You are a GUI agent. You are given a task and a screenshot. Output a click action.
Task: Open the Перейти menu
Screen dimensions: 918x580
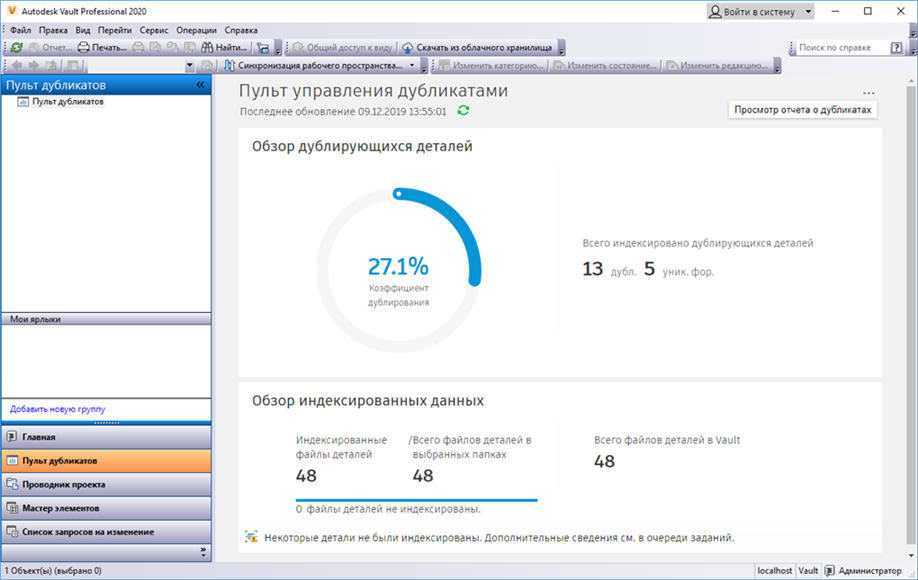115,30
